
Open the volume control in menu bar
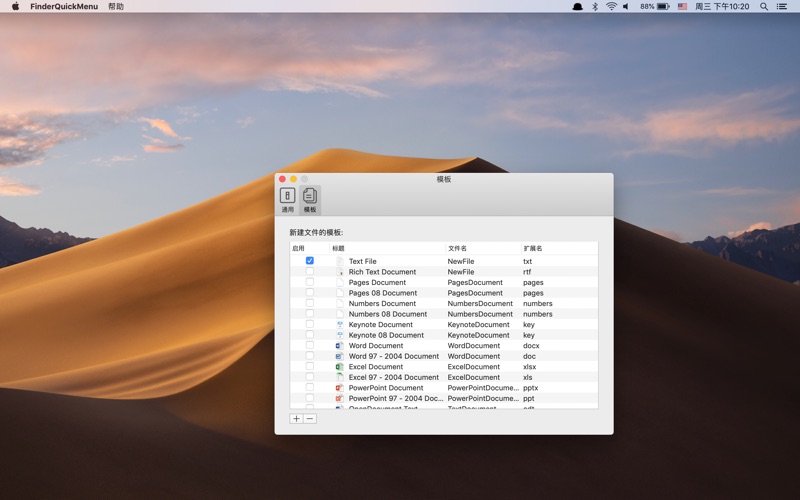(626, 7)
